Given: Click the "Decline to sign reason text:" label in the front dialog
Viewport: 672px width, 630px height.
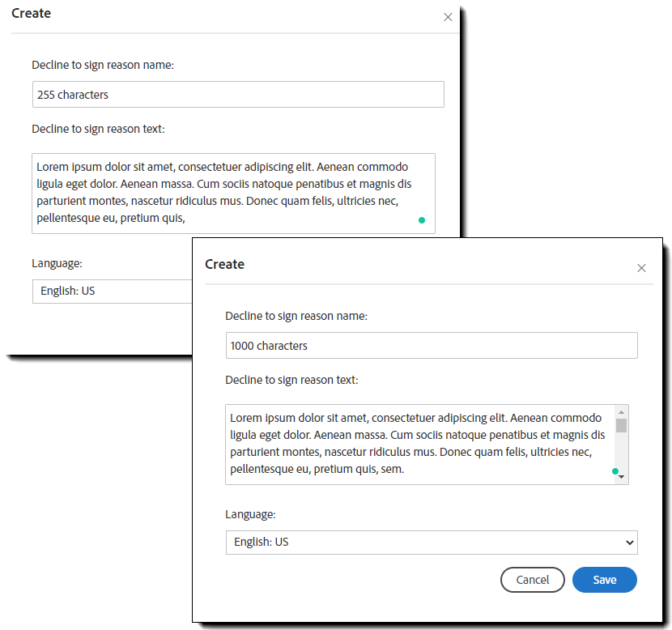Looking at the screenshot, I should click(291, 380).
